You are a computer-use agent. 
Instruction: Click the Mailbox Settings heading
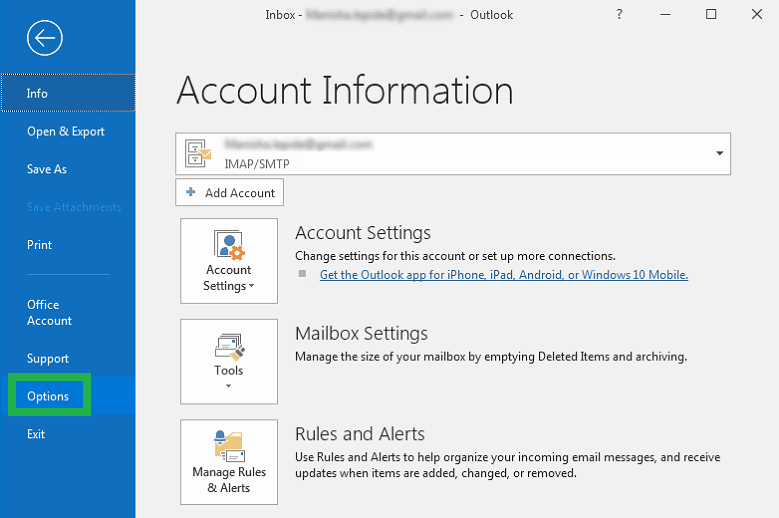[x=361, y=333]
